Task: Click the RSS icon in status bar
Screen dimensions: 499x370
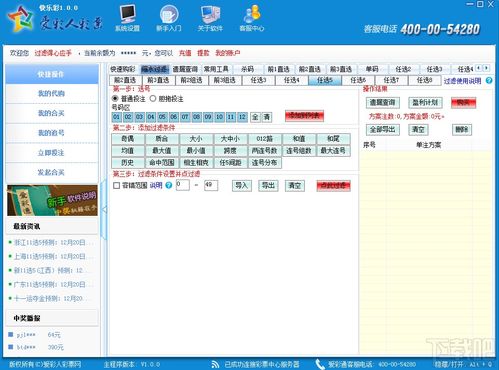Action: click(216, 364)
